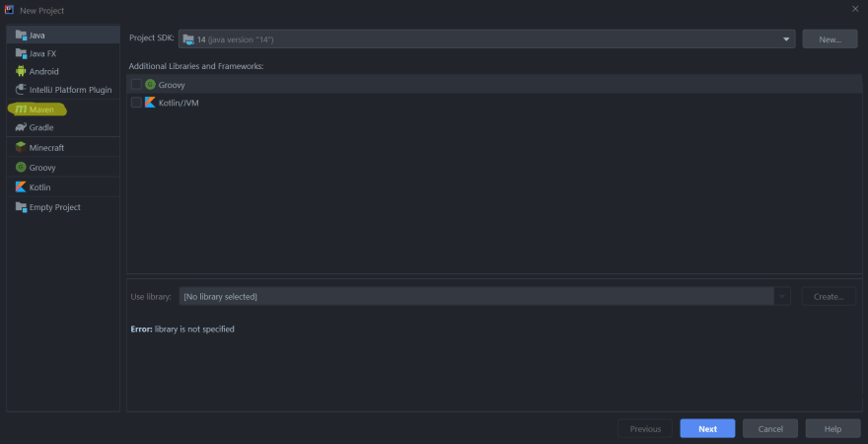This screenshot has height=444, width=868.
Task: Click the '14 (java version "14")' SDK text
Action: (x=236, y=39)
